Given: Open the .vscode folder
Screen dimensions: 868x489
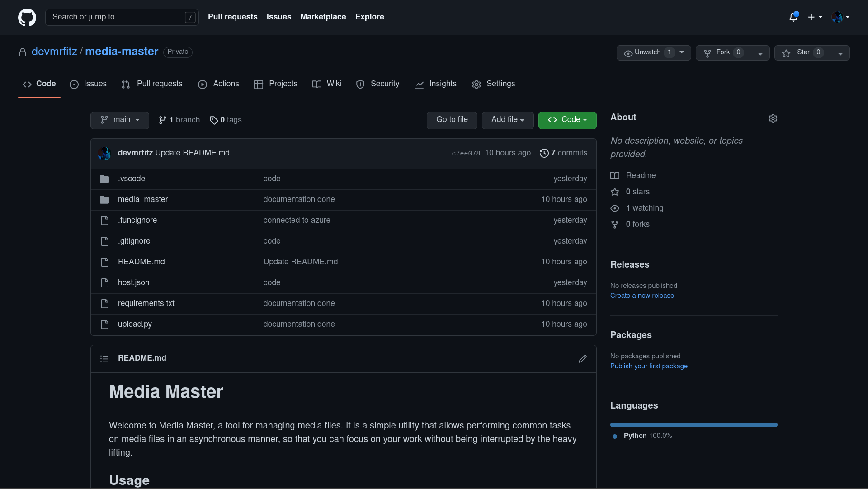Looking at the screenshot, I should pos(131,179).
